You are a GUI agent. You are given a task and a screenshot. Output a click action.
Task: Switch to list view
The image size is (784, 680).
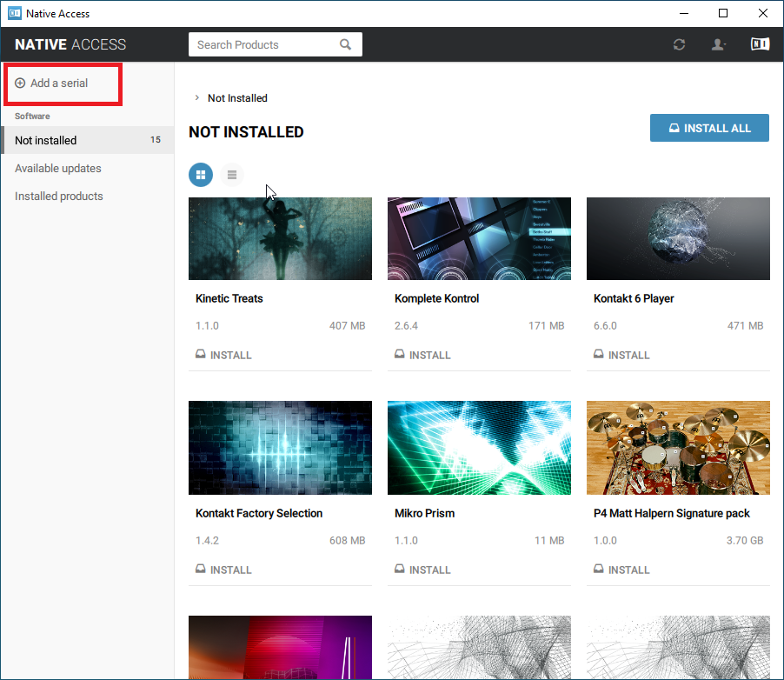pos(232,175)
